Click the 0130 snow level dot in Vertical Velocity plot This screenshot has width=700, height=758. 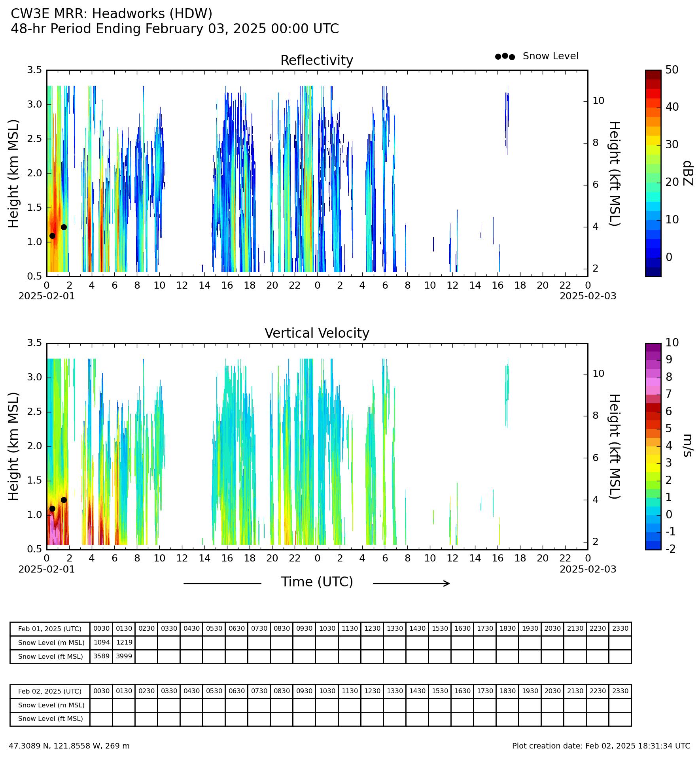click(64, 500)
